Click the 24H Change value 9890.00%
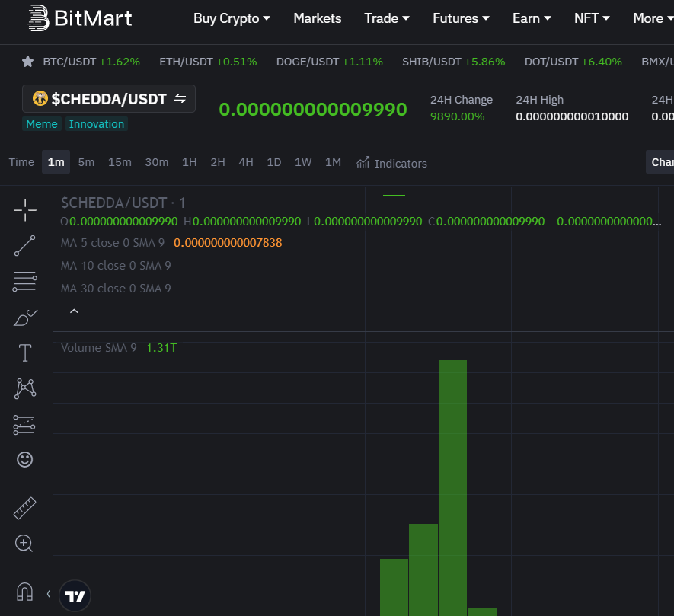This screenshot has height=616, width=674. 458,116
